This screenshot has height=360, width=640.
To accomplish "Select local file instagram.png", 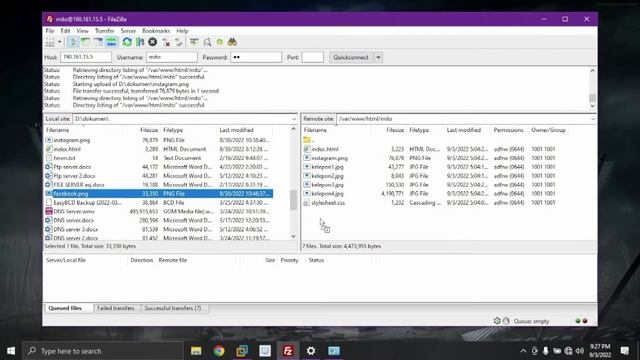I will point(158,140).
